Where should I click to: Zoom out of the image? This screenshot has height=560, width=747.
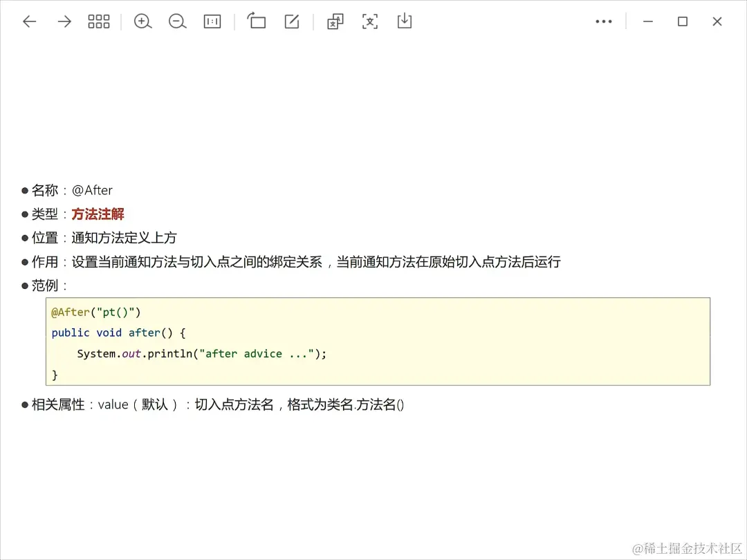click(x=177, y=21)
